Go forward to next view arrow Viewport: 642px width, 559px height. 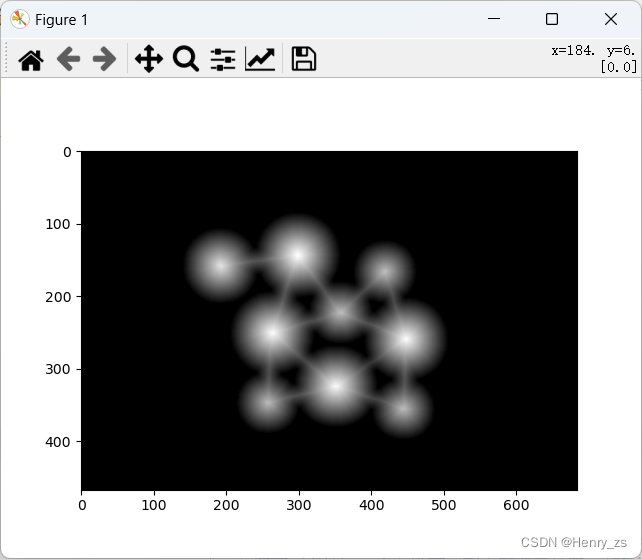click(104, 59)
